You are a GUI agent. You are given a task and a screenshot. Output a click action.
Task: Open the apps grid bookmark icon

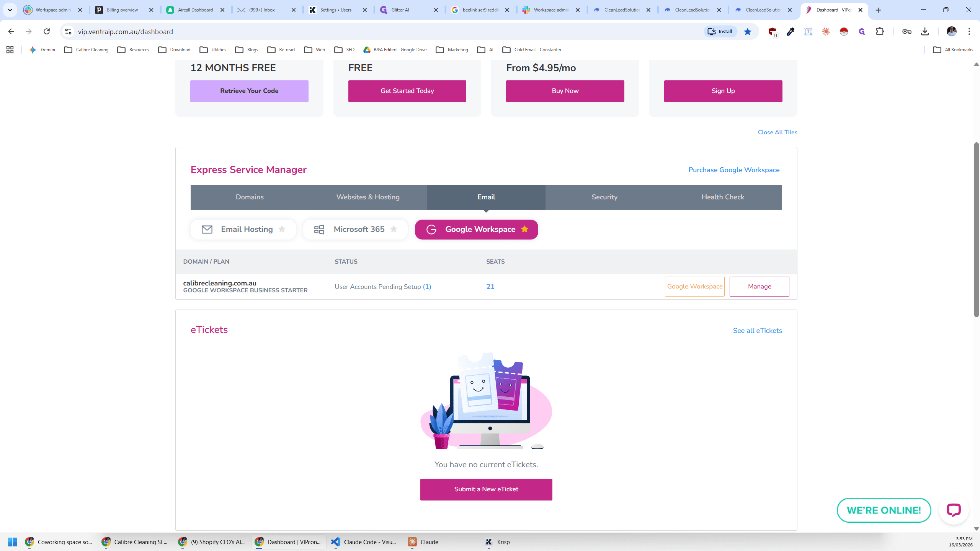click(x=10, y=50)
